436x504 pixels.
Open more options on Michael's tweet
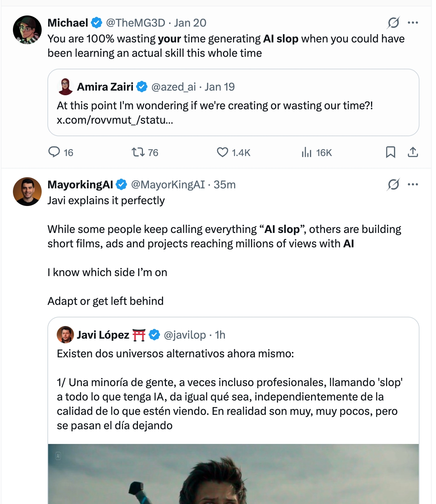(413, 22)
